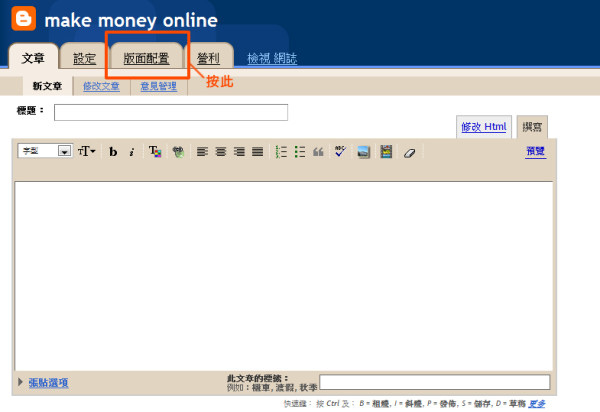This screenshot has height=412, width=600.
Task: Open the 字型 font dropdown
Action: coord(45,151)
